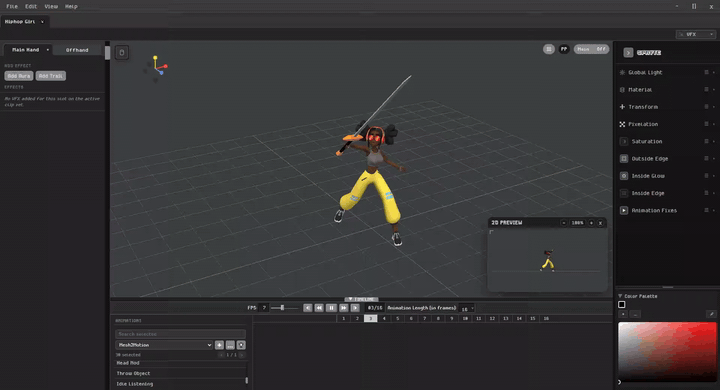Screen dimensions: 720x390
Task: Select the Idle Listening animation
Action: pyautogui.click(x=135, y=384)
